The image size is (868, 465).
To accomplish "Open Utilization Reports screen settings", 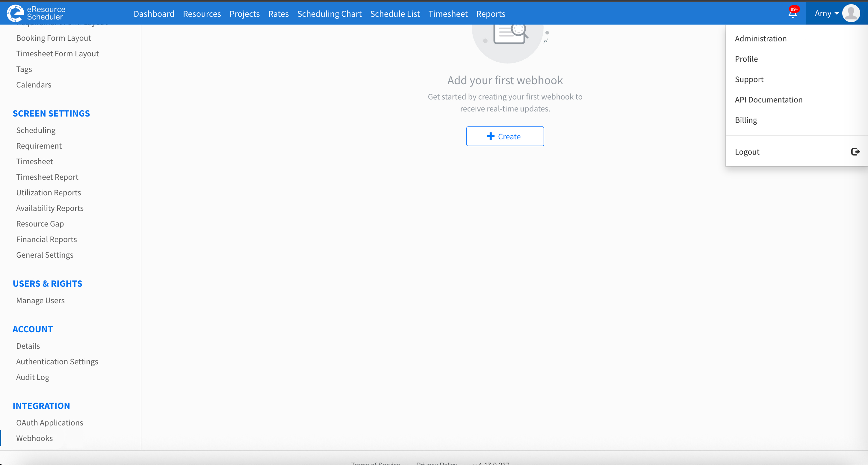I will click(x=49, y=192).
